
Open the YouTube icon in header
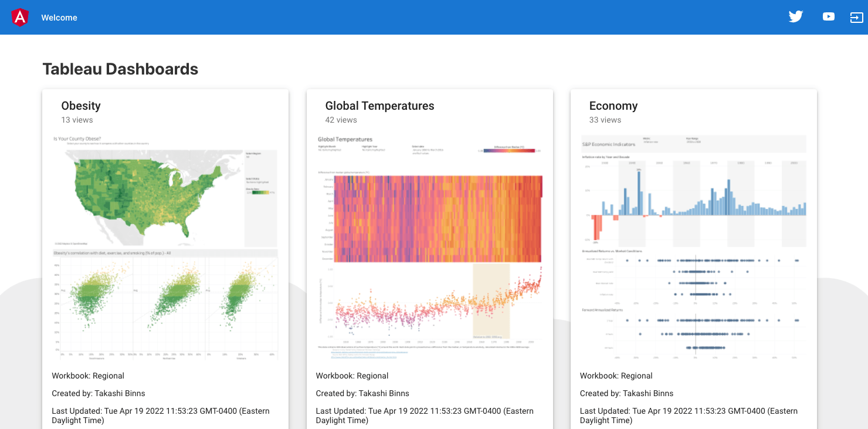828,17
